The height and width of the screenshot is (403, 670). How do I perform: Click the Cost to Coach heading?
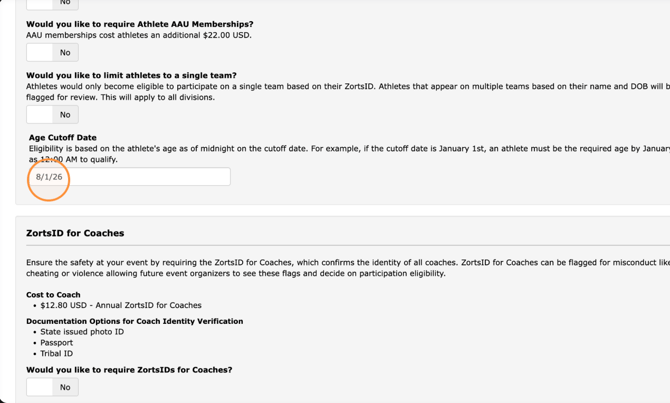pos(53,294)
